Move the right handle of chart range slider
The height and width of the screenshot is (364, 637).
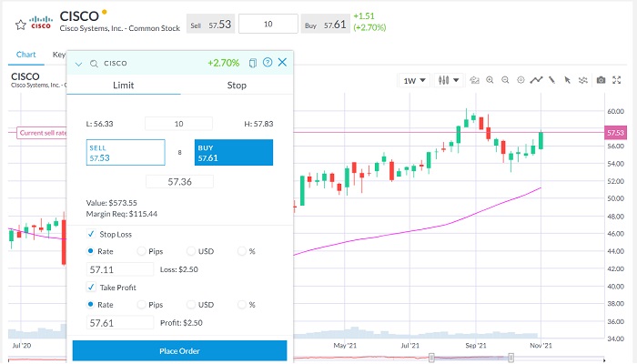point(511,358)
